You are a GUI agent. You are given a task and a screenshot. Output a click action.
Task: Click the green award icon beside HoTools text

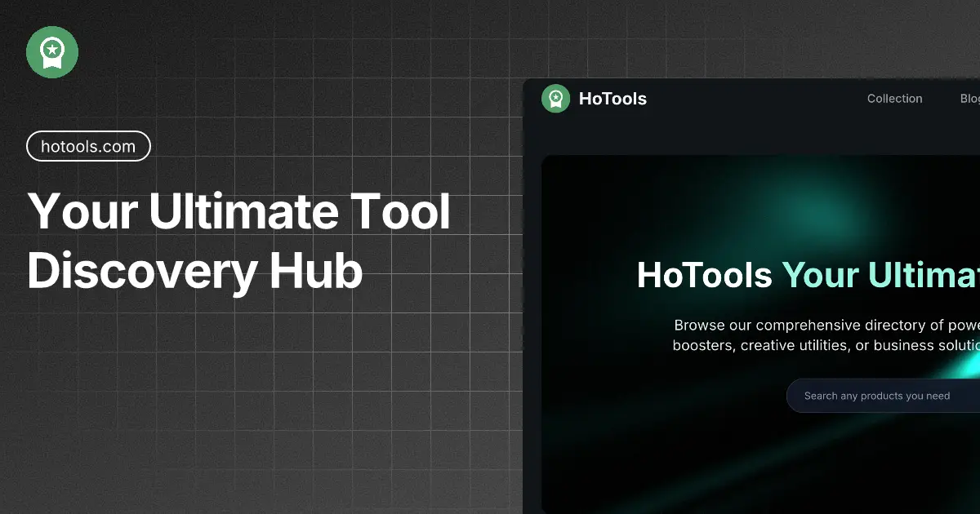tap(556, 99)
